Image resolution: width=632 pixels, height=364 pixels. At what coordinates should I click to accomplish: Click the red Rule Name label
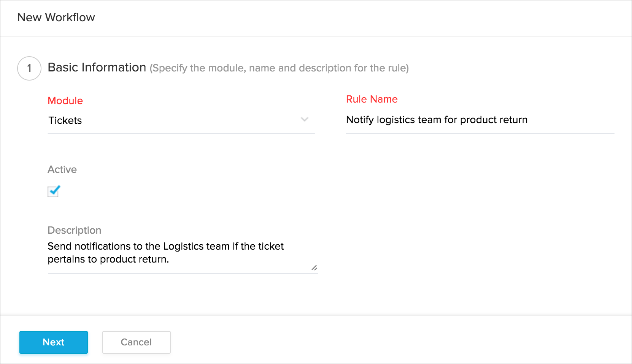pos(372,99)
